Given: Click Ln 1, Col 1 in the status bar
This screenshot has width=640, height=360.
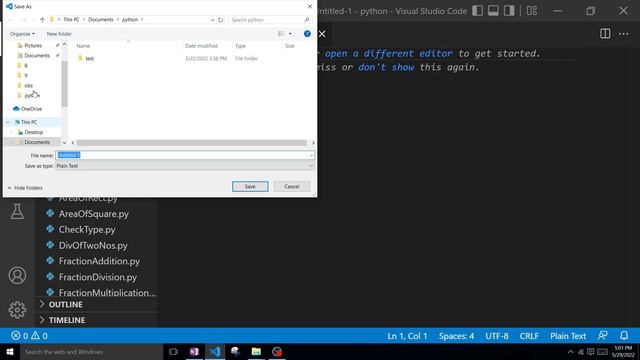Looking at the screenshot, I should coord(407,336).
